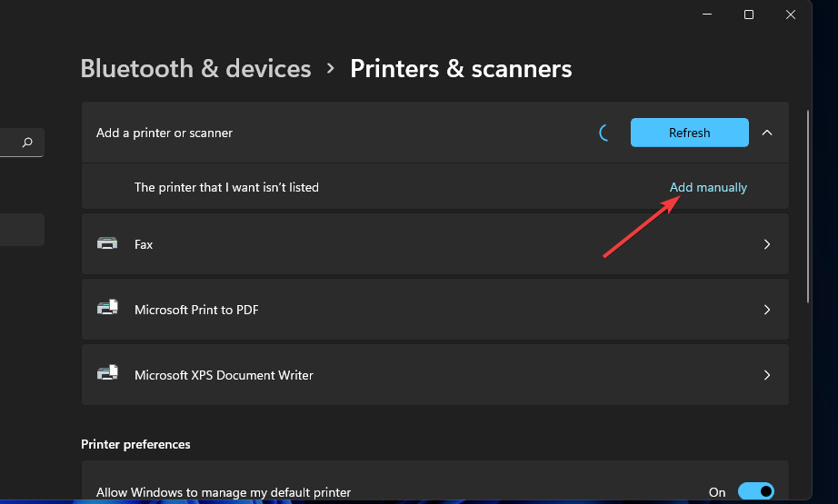Screen dimensions: 838x504
Task: Click the Fax printer icon
Action: (107, 243)
